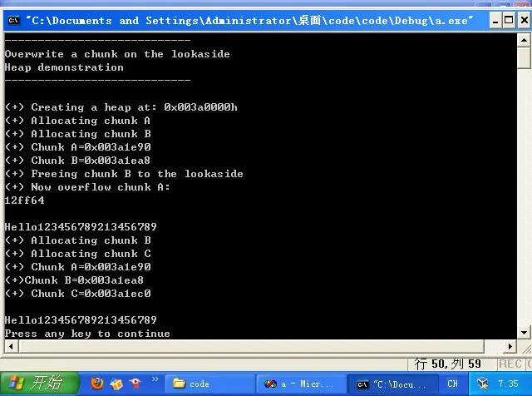Open the console window system menu icon
Screen dimensions: 532x396
click(x=13, y=21)
